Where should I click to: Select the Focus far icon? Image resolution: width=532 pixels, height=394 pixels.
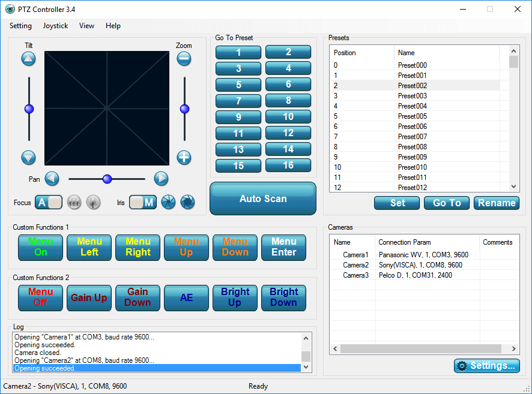[x=74, y=203]
